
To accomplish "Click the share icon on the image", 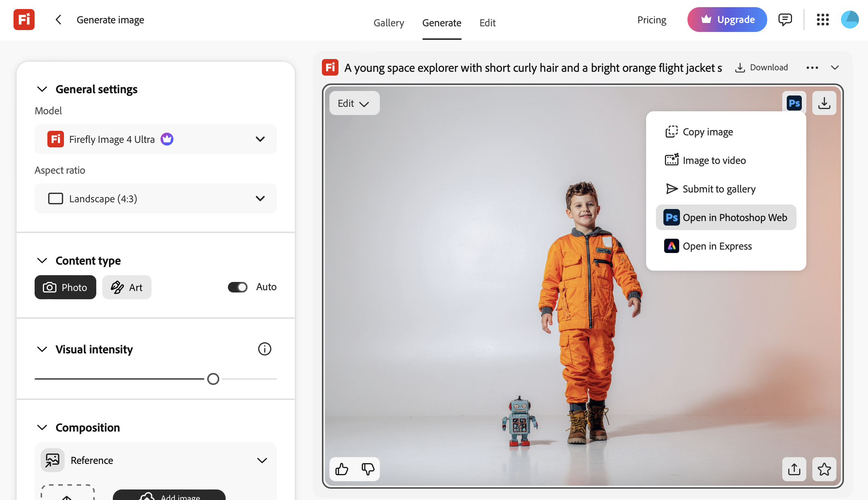I will (x=794, y=469).
